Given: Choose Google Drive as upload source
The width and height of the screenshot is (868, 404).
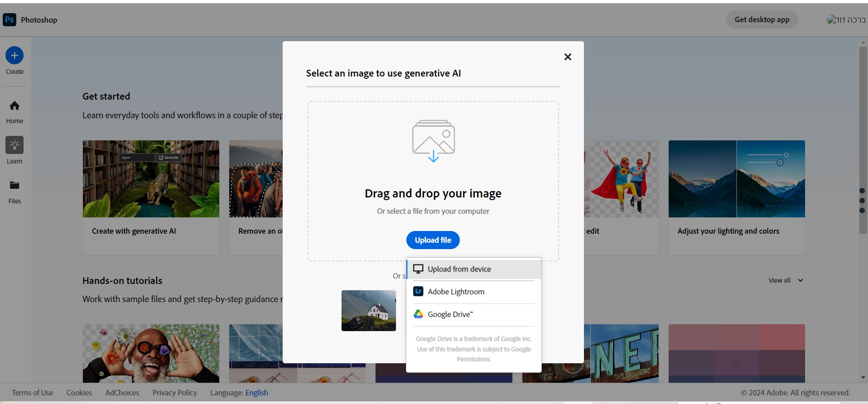Looking at the screenshot, I should click(x=474, y=314).
